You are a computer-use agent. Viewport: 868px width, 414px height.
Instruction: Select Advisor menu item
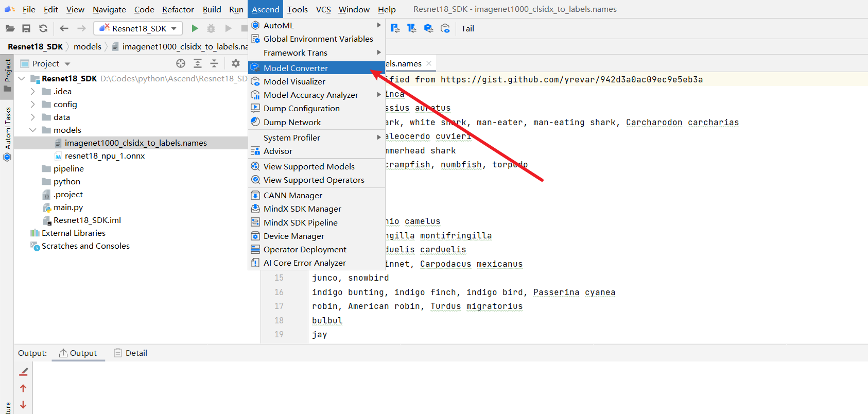[317, 151]
